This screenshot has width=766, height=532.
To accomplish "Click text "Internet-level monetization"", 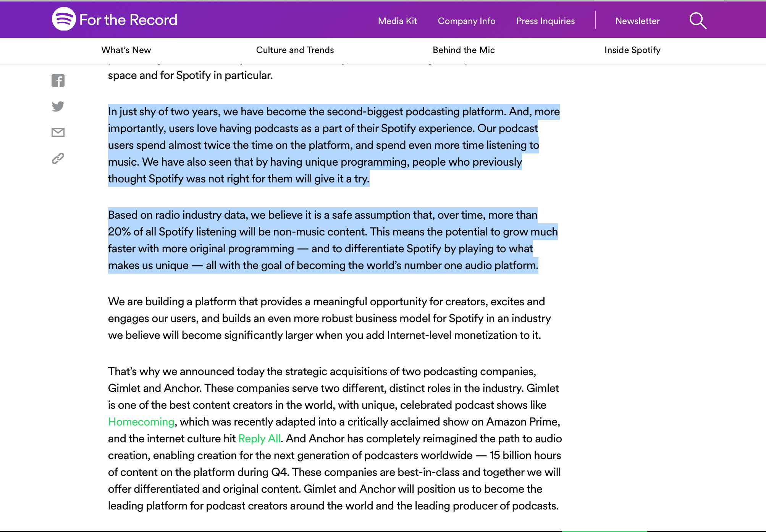I will click(452, 335).
